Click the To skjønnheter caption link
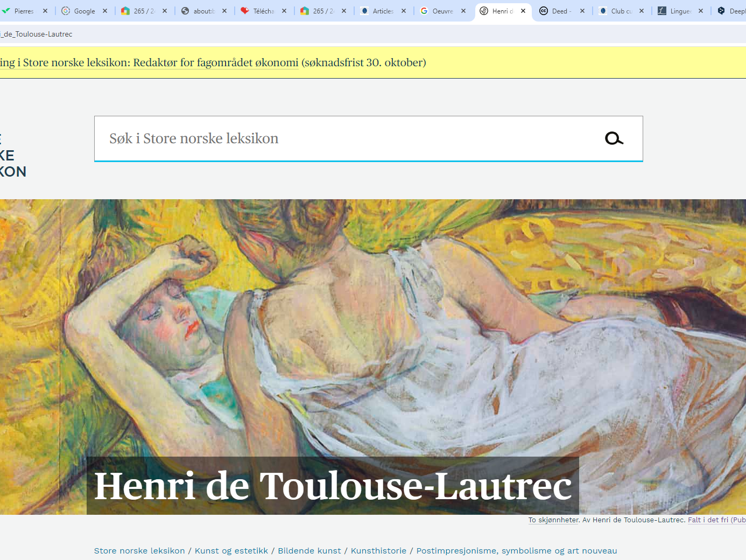 (x=553, y=520)
